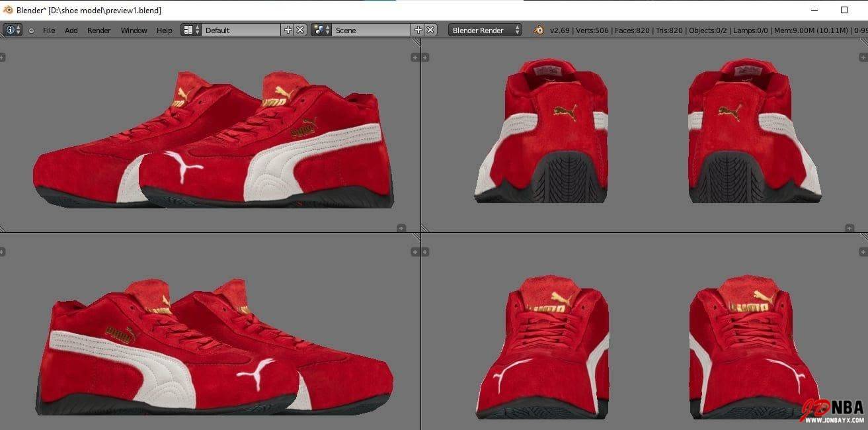
Task: Maximize the Blender window
Action: pos(844,10)
